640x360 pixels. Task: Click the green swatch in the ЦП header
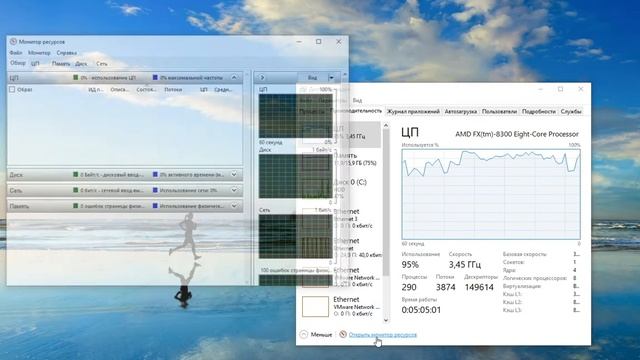(76, 77)
